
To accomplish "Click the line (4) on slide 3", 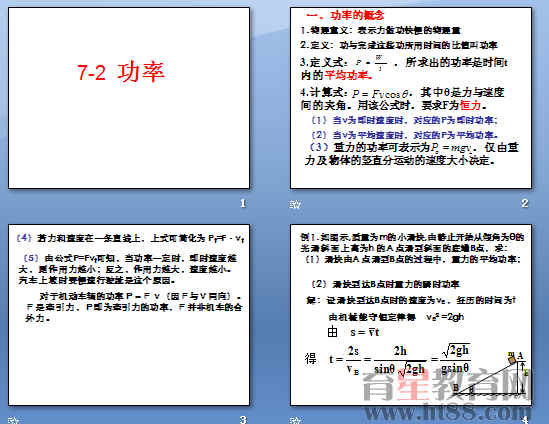I will tap(130, 238).
